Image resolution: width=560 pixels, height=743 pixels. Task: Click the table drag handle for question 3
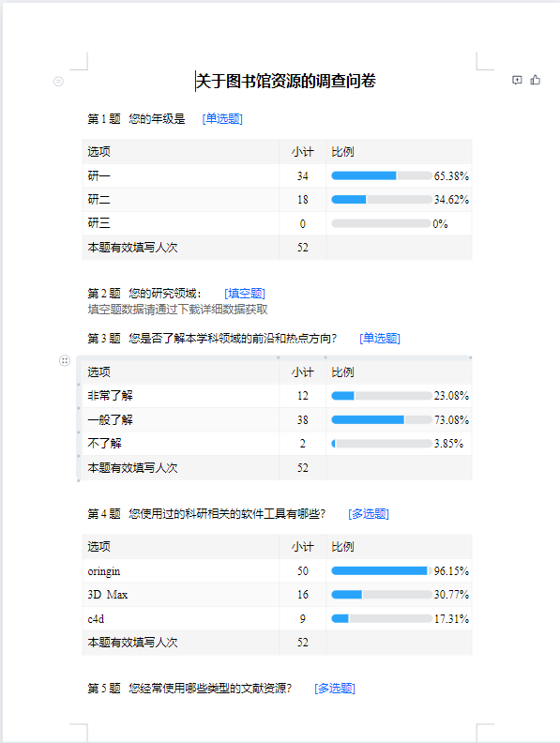tap(65, 361)
